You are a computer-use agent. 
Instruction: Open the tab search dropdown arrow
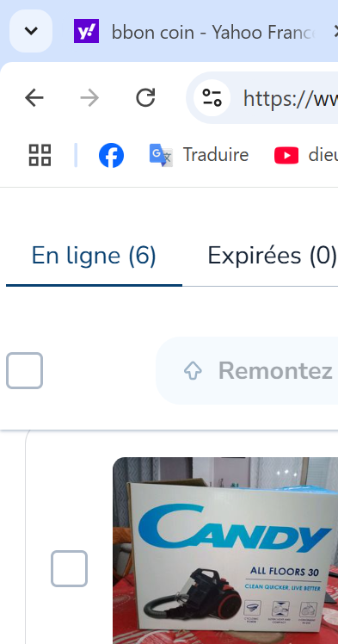31,31
